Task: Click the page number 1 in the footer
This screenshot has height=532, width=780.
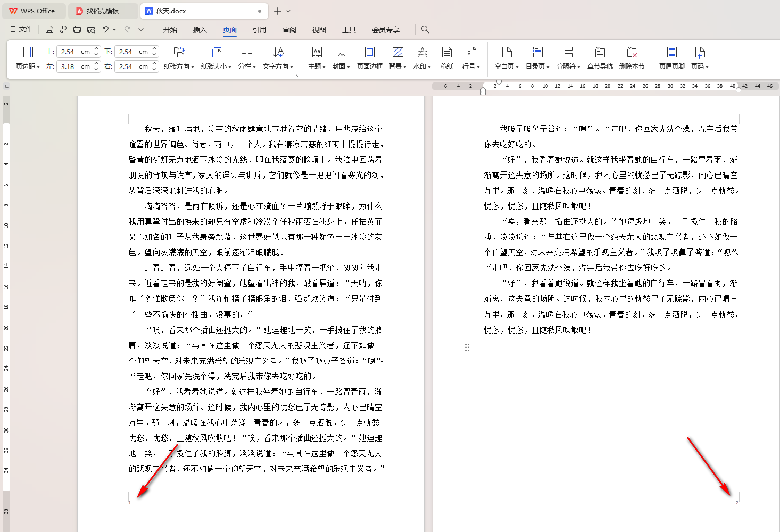Action: [129, 503]
